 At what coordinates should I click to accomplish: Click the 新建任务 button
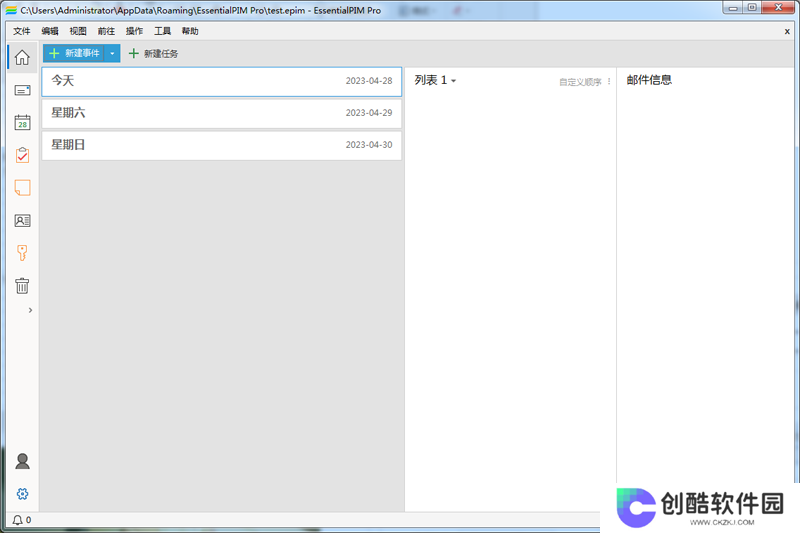tap(153, 54)
